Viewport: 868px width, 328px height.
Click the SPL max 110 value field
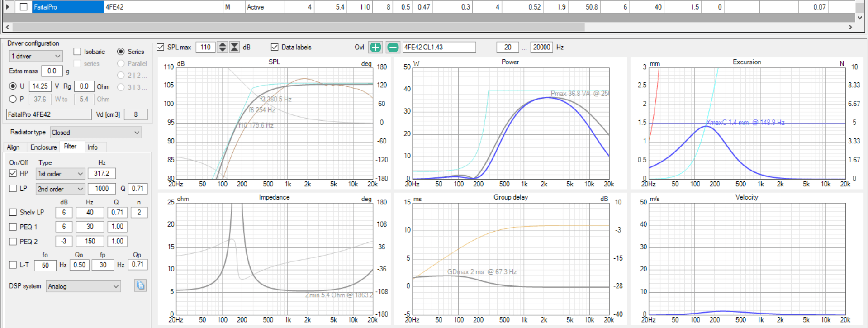pyautogui.click(x=205, y=47)
